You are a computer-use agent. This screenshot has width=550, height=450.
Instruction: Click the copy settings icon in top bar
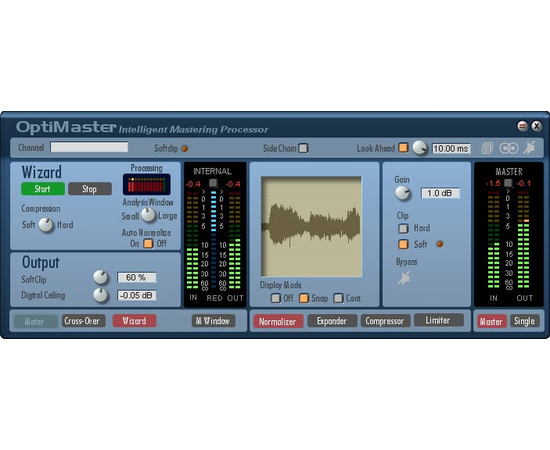coord(487,148)
